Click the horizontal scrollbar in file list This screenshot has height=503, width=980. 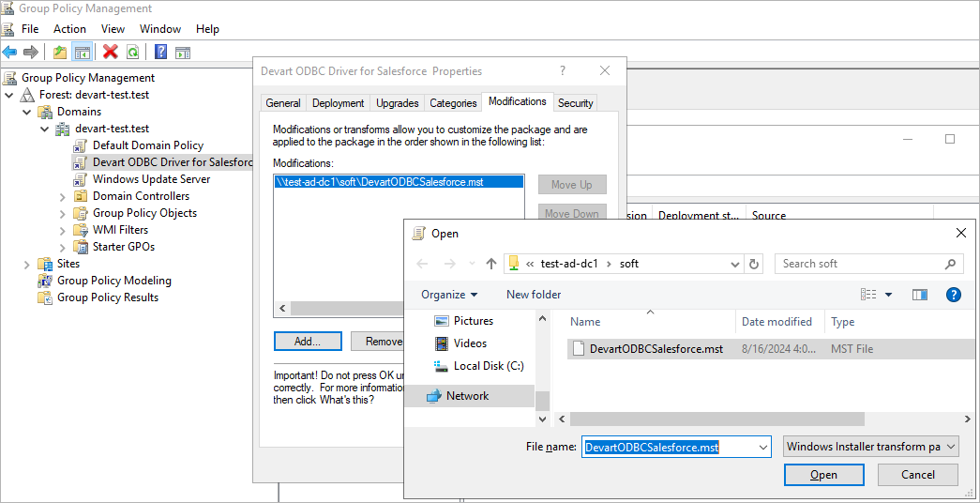(716, 419)
